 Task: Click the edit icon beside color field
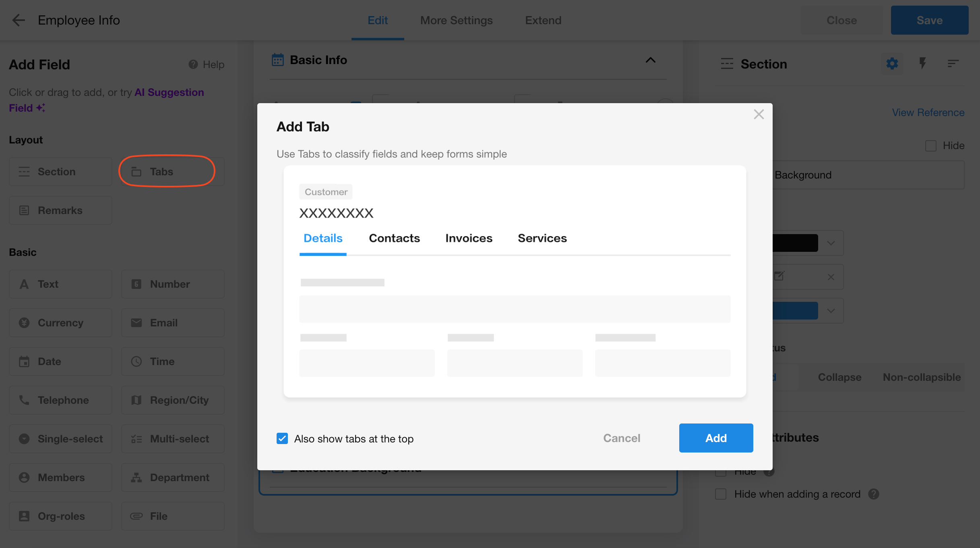click(x=779, y=276)
